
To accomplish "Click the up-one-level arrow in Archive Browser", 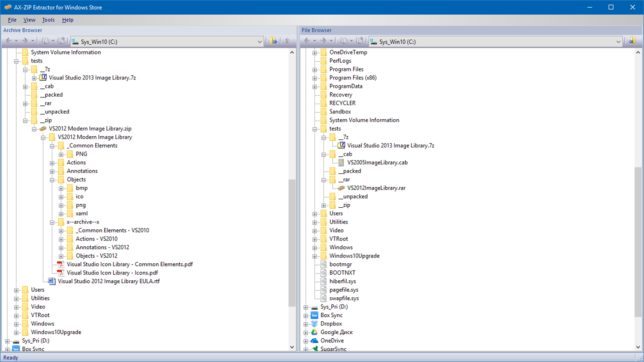I will 287,41.
